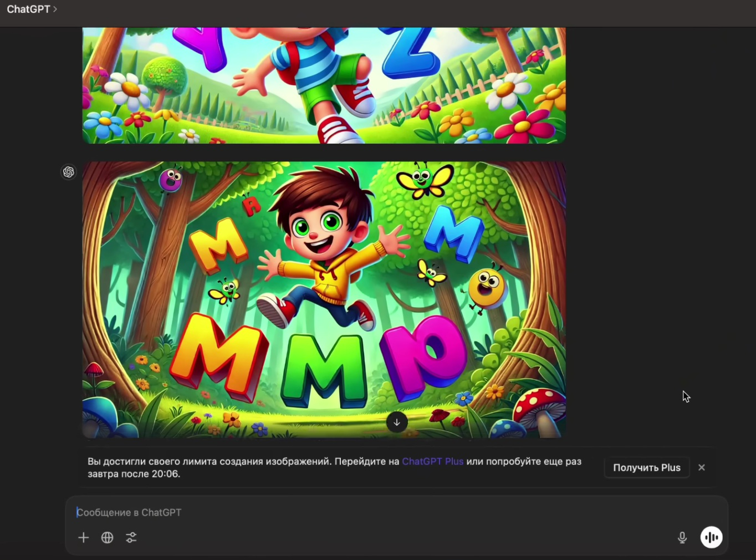Expand the chevron next to the ChatGPT title

pos(55,9)
